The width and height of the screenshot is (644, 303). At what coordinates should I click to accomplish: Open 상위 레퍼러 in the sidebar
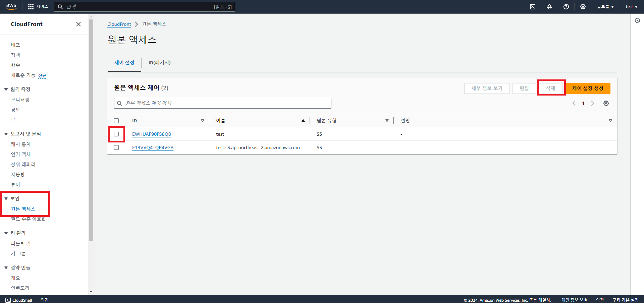coord(23,164)
